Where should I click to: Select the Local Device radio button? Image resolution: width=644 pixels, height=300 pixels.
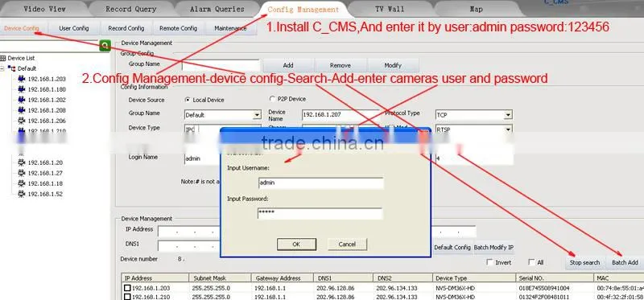click(x=188, y=100)
